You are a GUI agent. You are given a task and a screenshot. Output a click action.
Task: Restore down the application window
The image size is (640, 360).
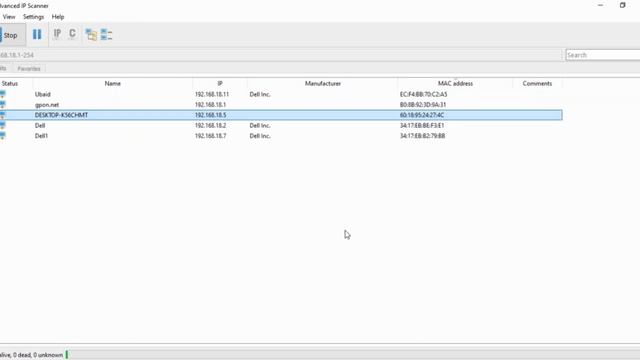point(622,5)
